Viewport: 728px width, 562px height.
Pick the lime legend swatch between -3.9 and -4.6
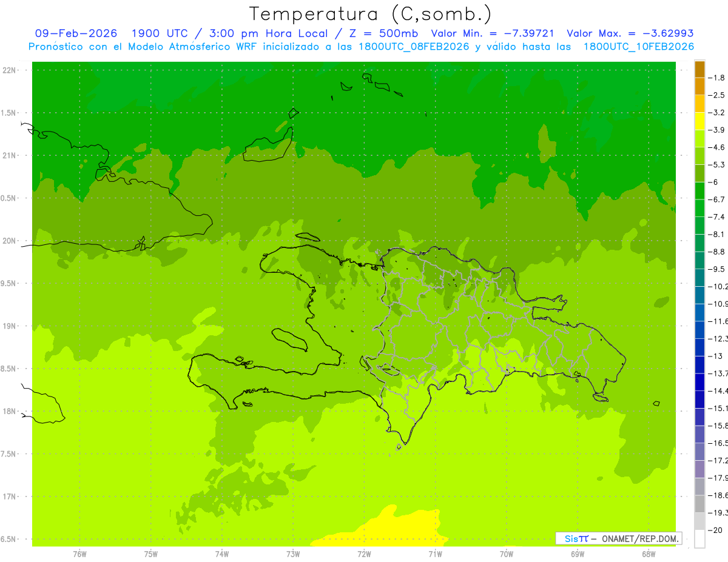pyautogui.click(x=699, y=139)
